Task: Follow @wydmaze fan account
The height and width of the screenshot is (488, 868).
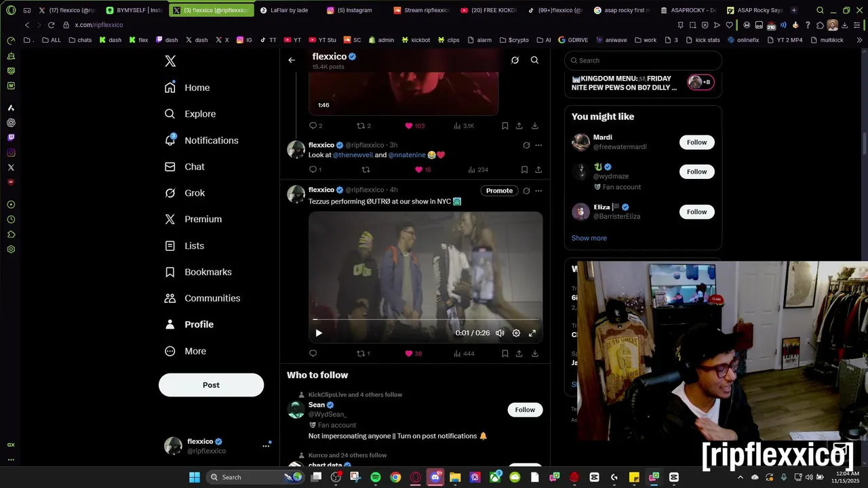Action: point(696,171)
